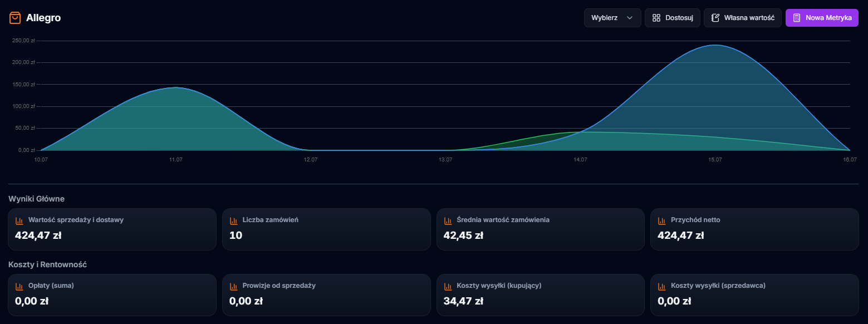
Task: Click the Dostosuj button
Action: click(672, 17)
